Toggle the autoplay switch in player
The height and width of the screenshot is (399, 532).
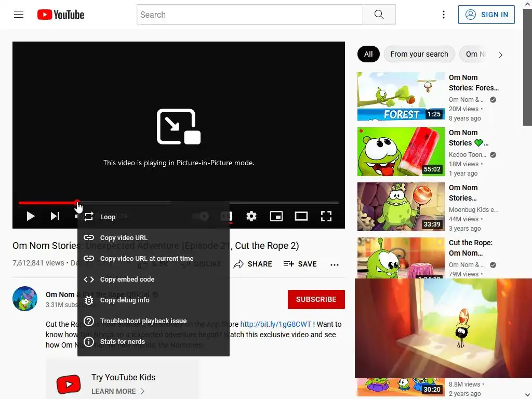pyautogui.click(x=201, y=216)
